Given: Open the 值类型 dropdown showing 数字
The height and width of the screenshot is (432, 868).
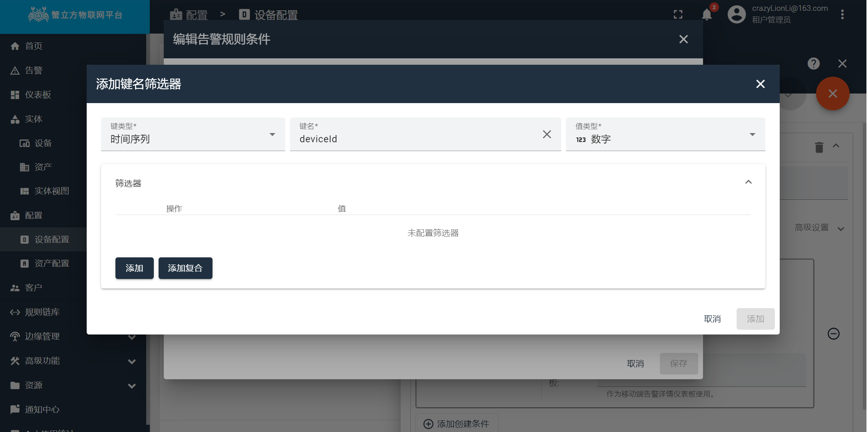Looking at the screenshot, I should 665,134.
